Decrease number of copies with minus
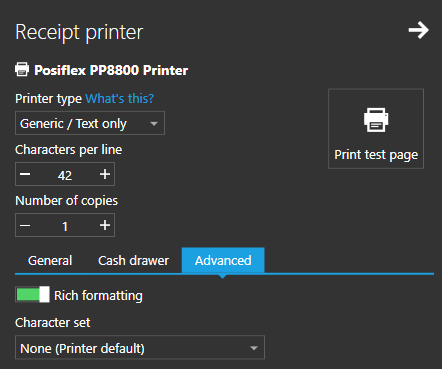442x369 pixels. coord(25,225)
